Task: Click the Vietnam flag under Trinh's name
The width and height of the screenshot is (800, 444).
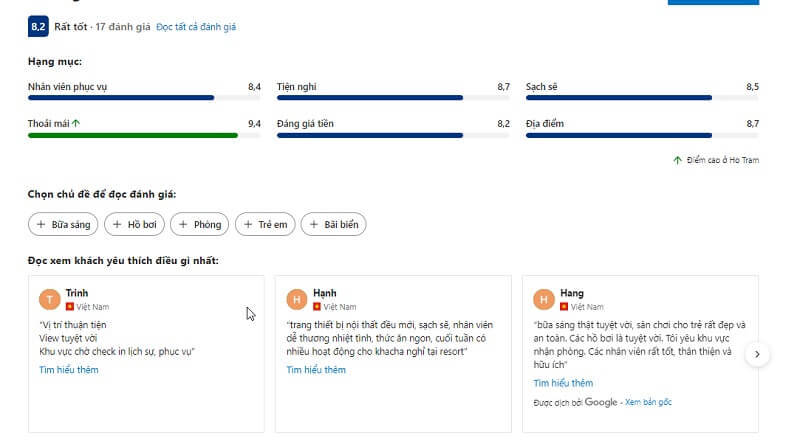Action: 70,307
